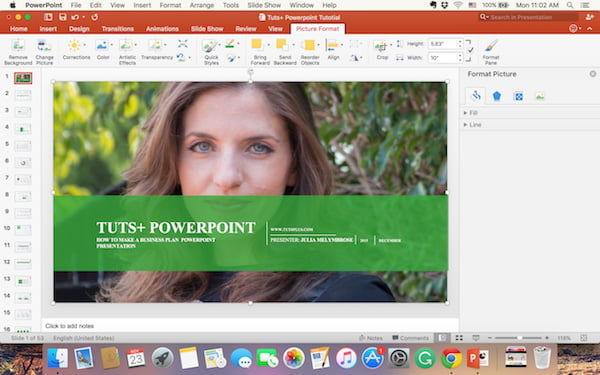The width and height of the screenshot is (600, 375).
Task: Open the Corrections dropdown arrow
Action: [x=85, y=45]
